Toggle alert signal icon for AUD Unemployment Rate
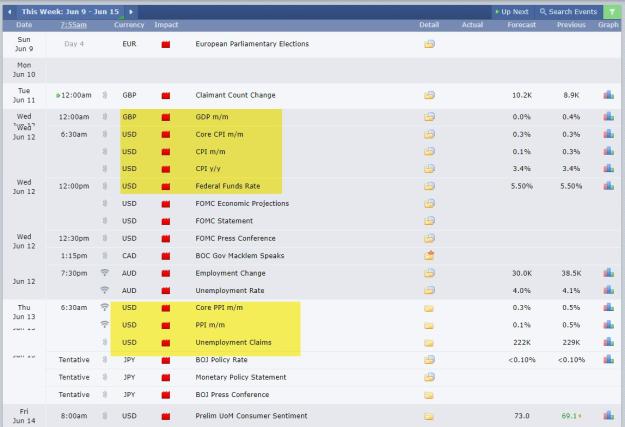625x427 pixels. (x=104, y=290)
